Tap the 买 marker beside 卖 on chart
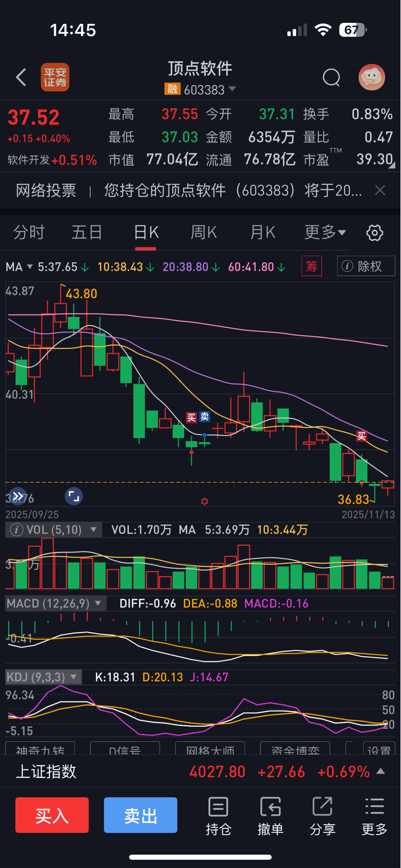The width and height of the screenshot is (401, 868). [191, 418]
